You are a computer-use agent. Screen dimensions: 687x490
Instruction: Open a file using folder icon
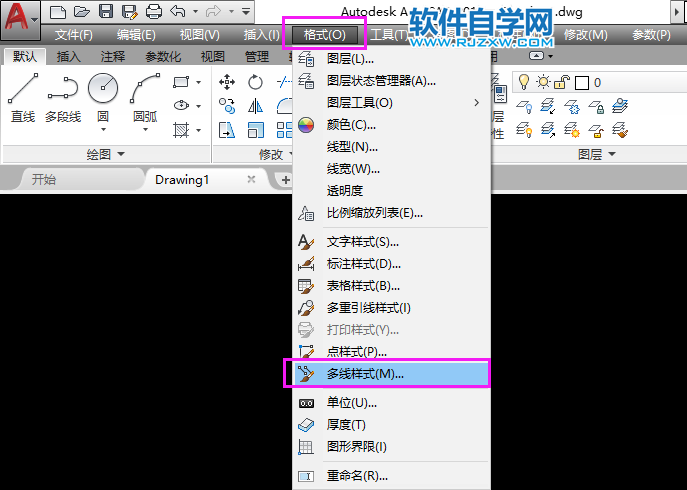pos(81,11)
